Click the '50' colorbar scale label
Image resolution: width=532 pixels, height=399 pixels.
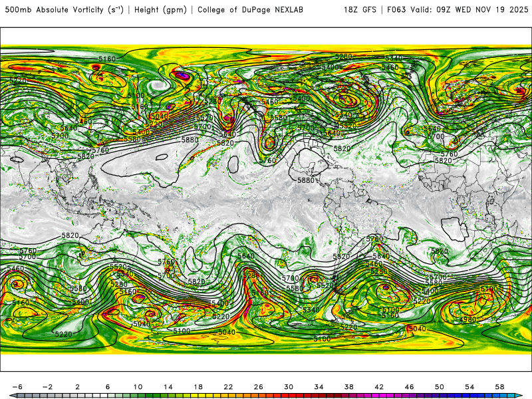tap(440, 387)
